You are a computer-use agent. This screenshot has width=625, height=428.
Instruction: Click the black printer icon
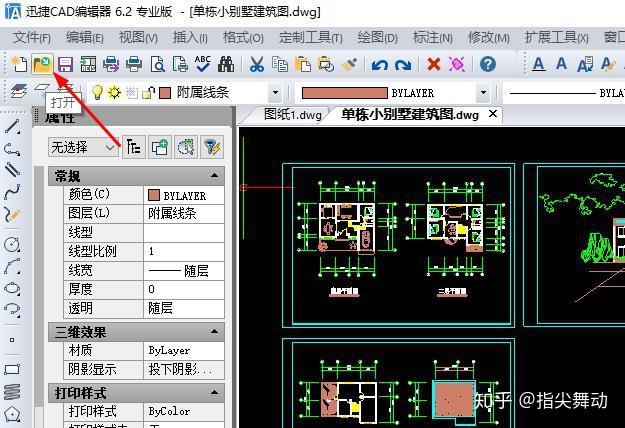pos(134,64)
